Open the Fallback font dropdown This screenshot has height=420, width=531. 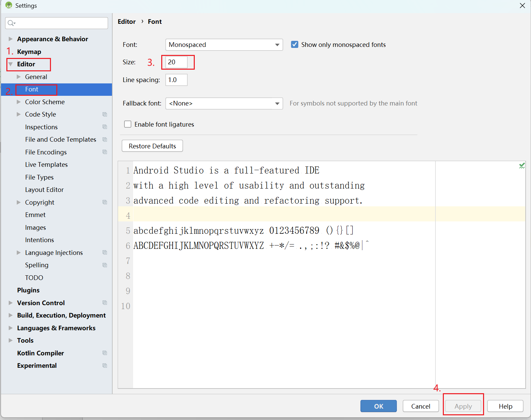click(x=224, y=103)
